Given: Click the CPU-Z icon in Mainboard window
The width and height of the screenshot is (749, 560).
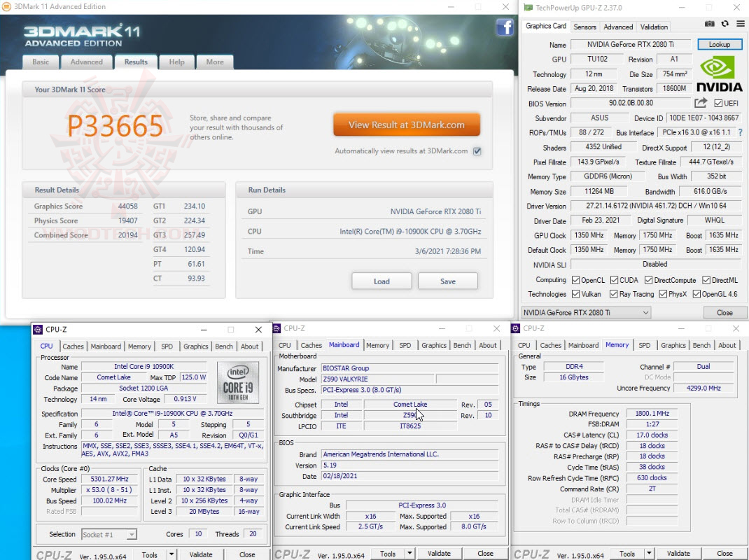Looking at the screenshot, I should (276, 328).
